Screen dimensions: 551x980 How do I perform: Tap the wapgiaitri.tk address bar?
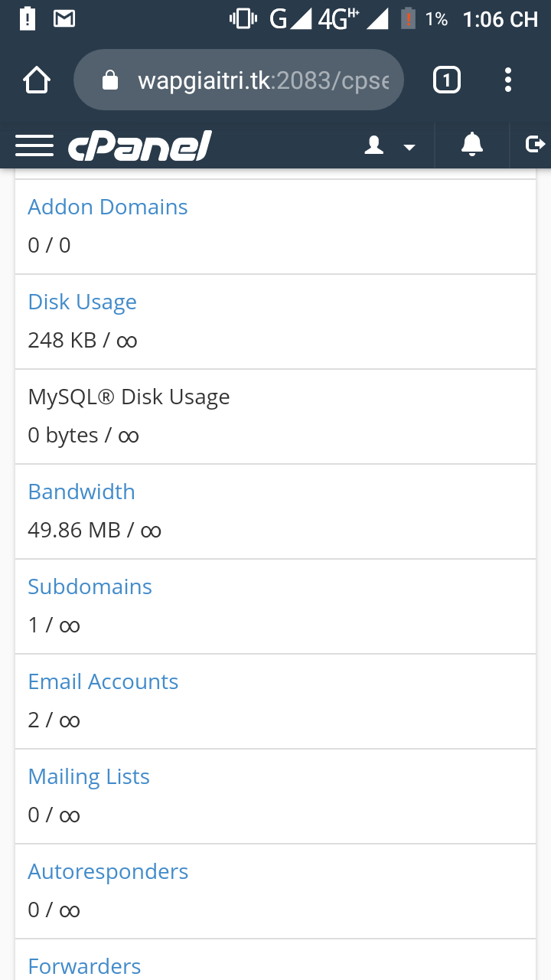260,80
